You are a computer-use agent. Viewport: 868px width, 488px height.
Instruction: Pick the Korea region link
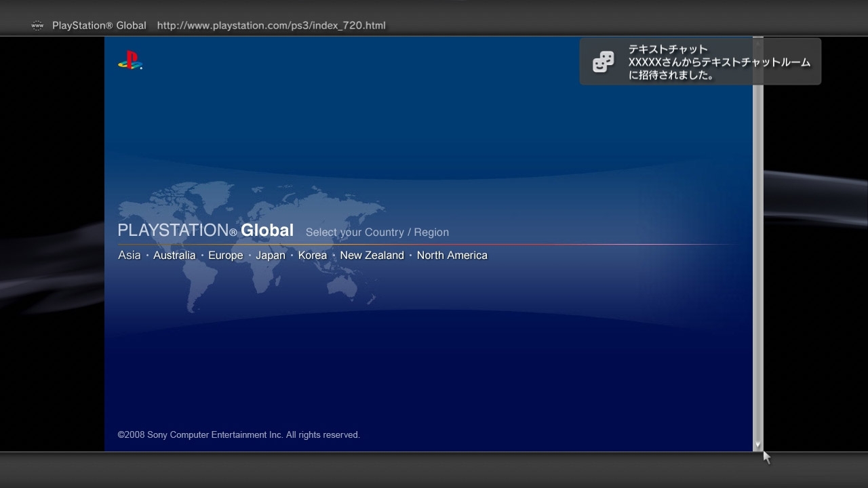tap(312, 256)
